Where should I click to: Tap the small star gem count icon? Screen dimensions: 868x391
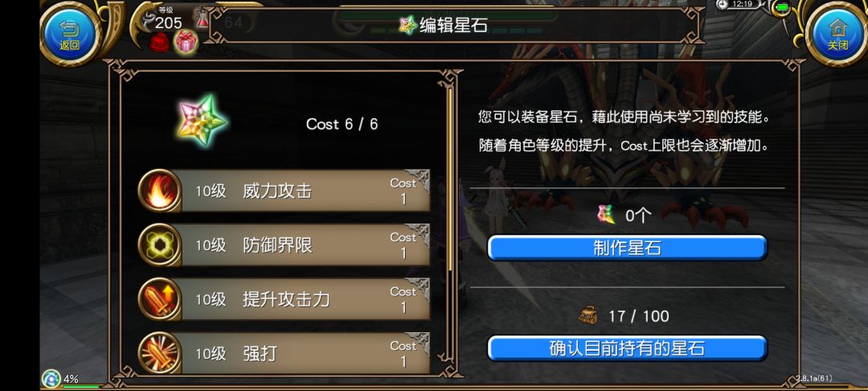click(x=606, y=214)
